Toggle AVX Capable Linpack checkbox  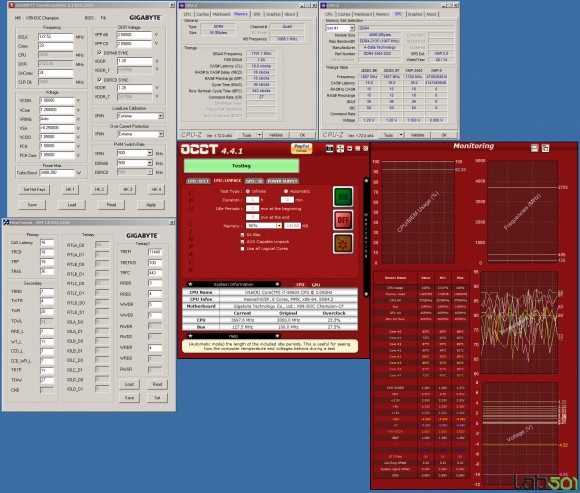click(243, 242)
